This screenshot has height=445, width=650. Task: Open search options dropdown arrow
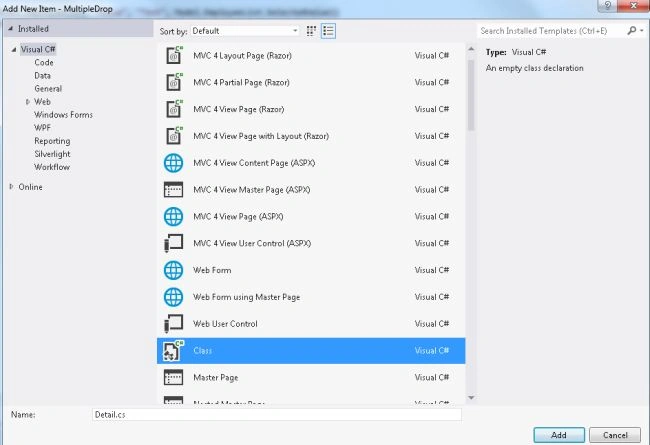[642, 31]
